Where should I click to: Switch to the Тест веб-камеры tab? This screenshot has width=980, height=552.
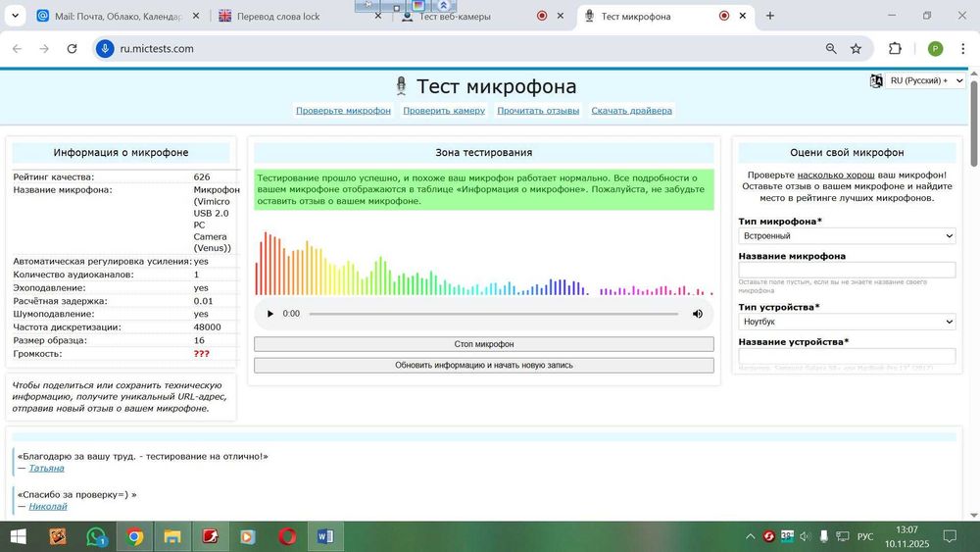(x=455, y=17)
